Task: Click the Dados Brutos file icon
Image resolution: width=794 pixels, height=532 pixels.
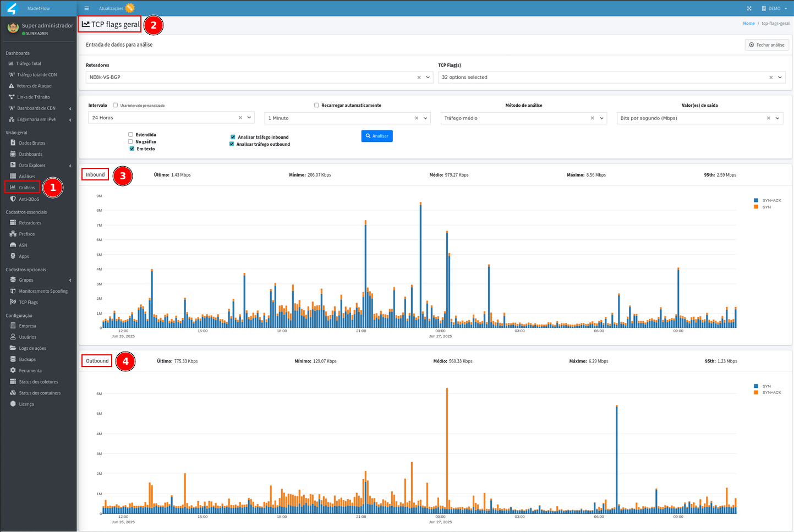Action: coord(13,142)
